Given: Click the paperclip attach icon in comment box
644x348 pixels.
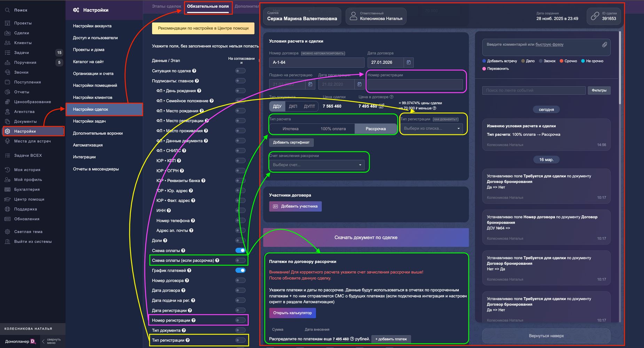Looking at the screenshot, I should point(605,45).
